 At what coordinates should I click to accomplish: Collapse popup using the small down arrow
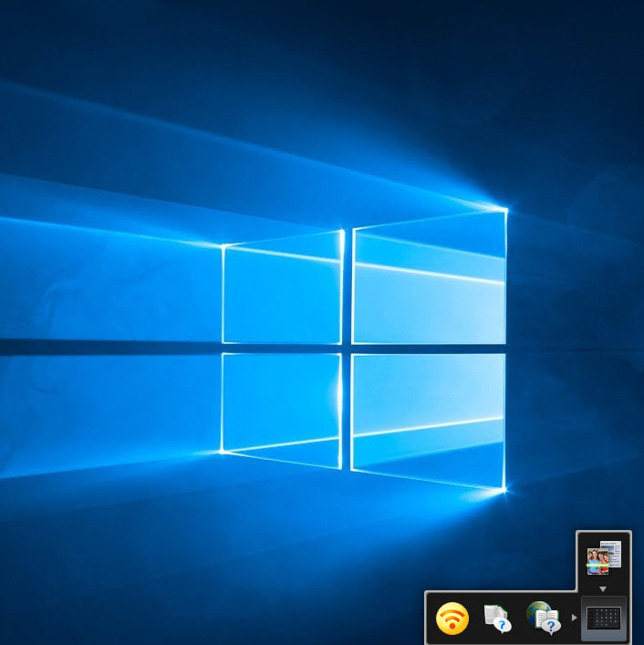coord(603,589)
